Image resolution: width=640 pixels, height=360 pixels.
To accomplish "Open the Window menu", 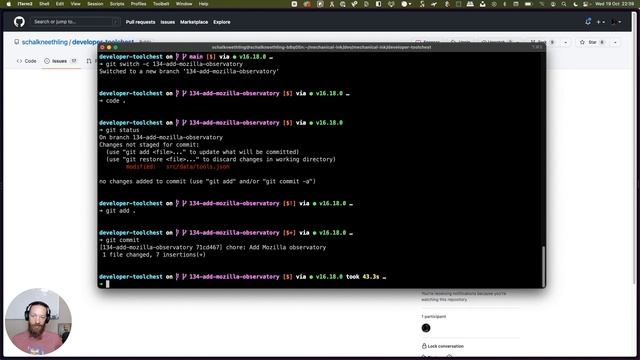I will 184,4.
